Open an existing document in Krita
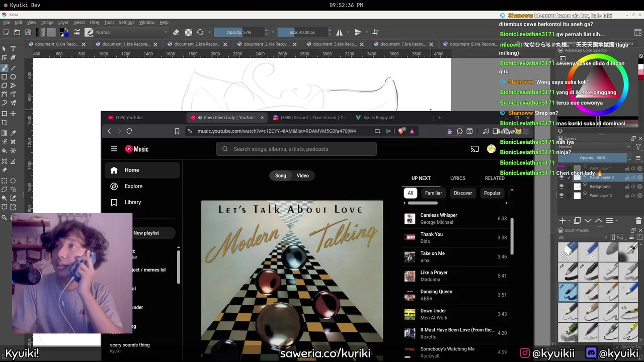Viewport: 644px width, 362px height. pyautogui.click(x=17, y=32)
